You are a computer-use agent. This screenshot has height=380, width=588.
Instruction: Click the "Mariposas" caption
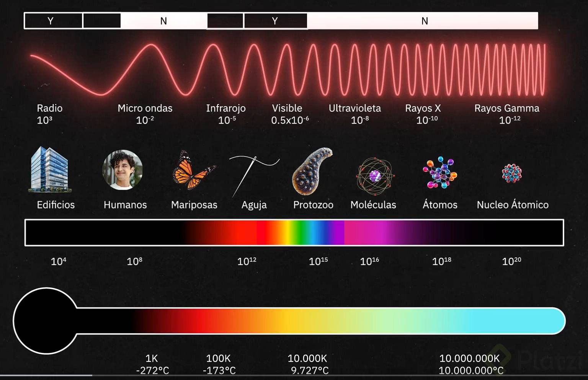click(194, 205)
